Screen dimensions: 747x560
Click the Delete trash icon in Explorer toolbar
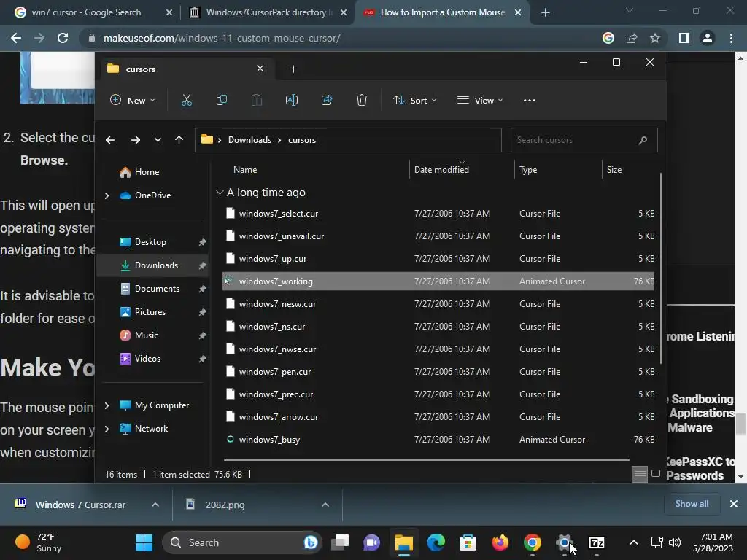[x=362, y=100]
